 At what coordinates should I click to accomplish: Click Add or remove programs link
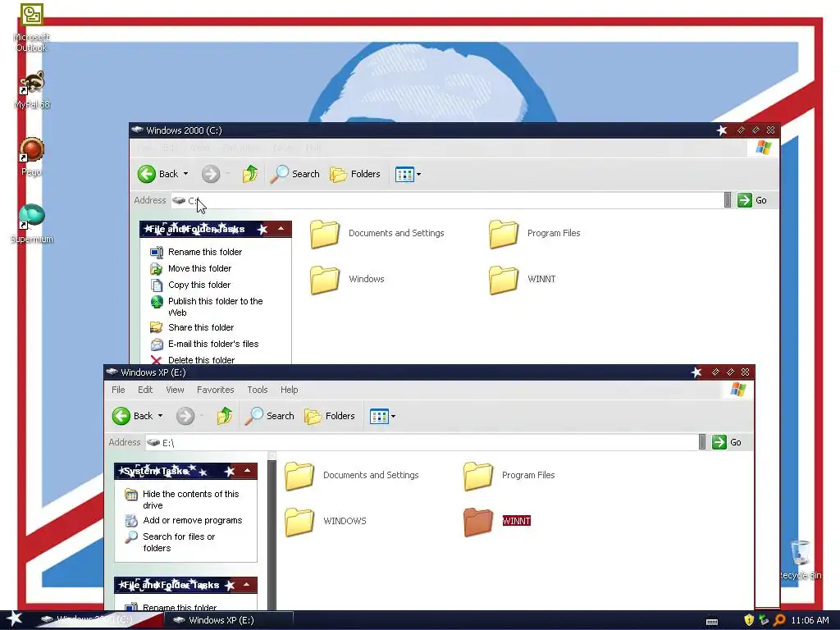coord(183,521)
